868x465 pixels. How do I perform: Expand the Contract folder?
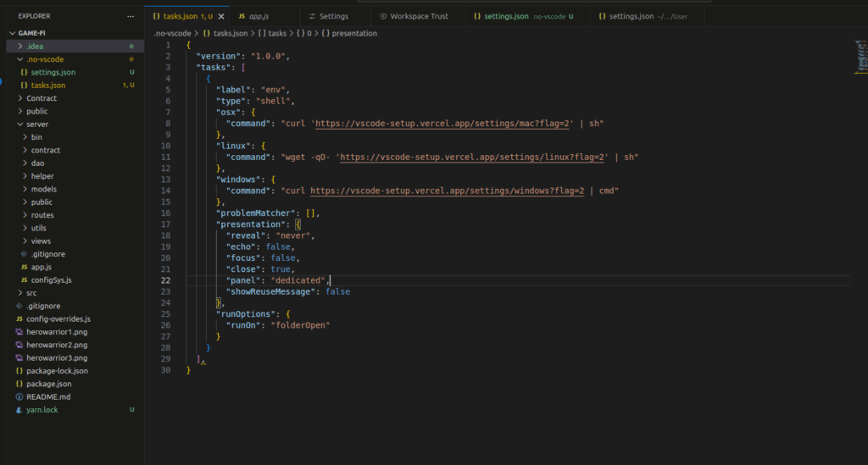[42, 98]
